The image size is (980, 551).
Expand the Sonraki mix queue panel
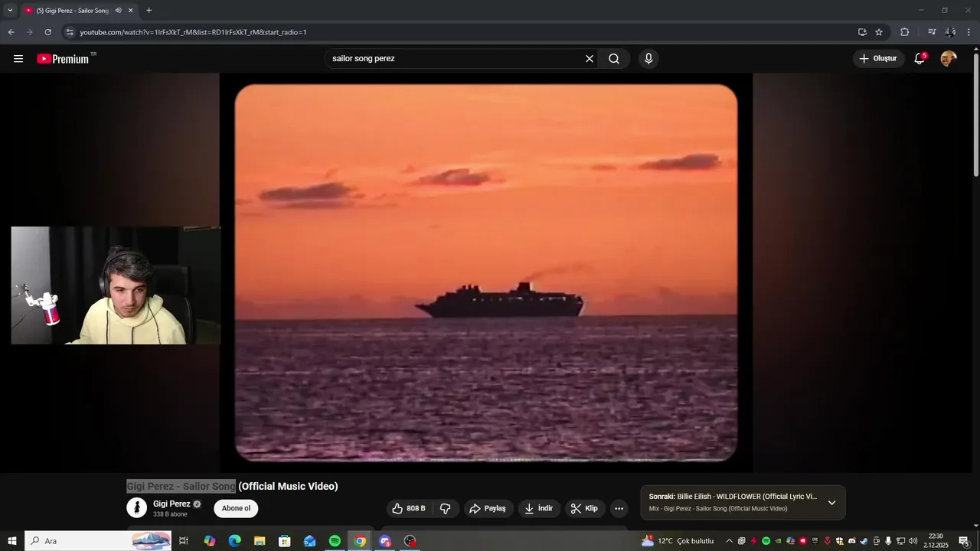[x=831, y=503]
